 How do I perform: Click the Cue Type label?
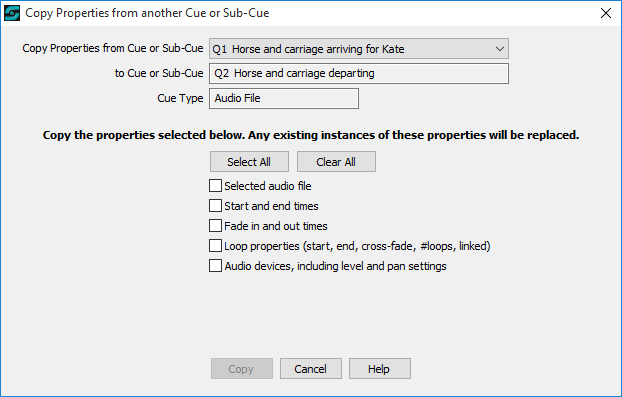pyautogui.click(x=180, y=98)
